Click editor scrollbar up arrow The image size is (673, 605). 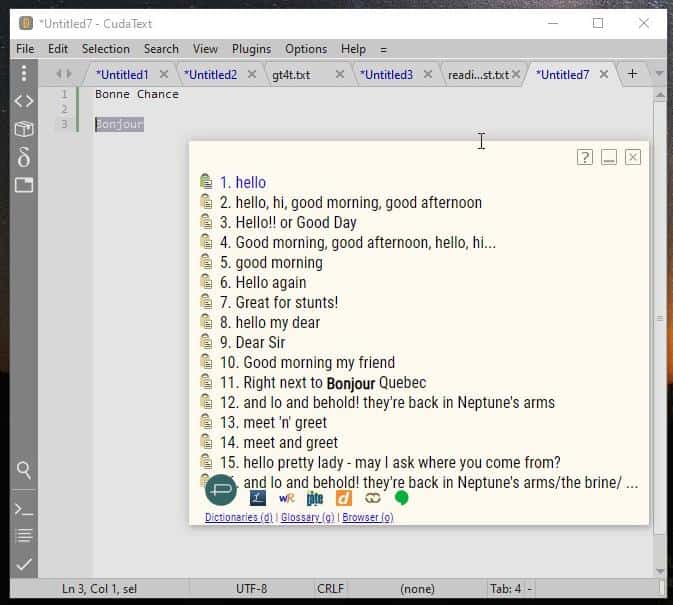tap(660, 95)
